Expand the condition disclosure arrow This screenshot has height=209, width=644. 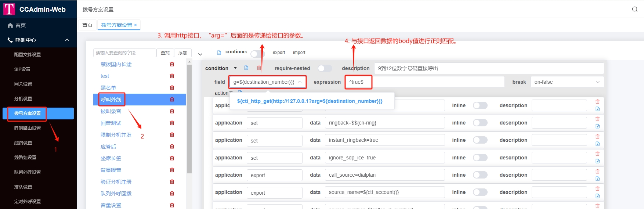(235, 68)
